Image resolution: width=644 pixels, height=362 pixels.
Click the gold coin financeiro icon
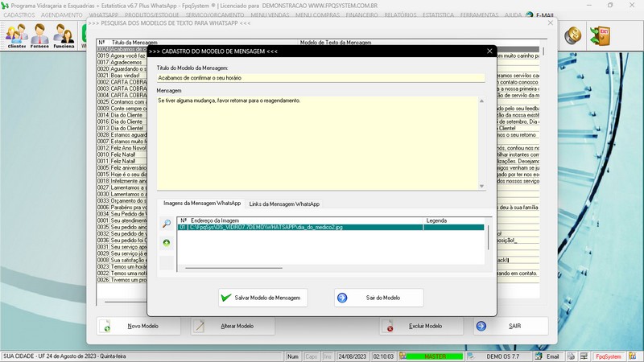572,35
